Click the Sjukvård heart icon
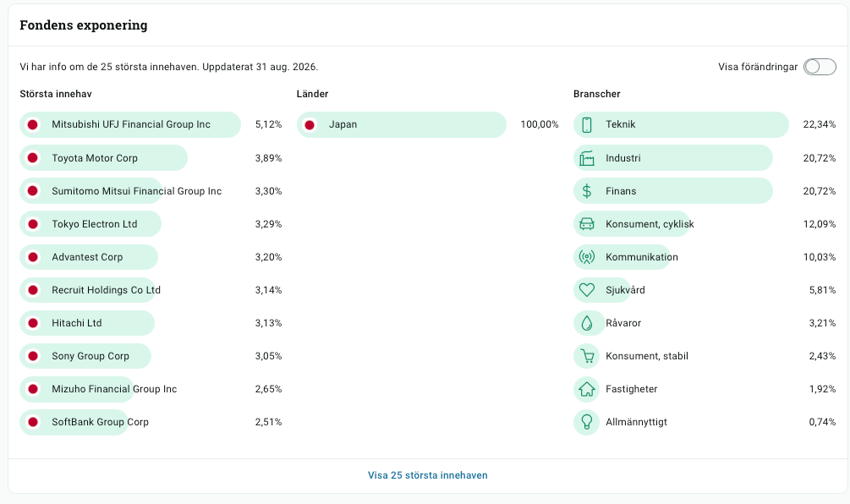850x504 pixels. pyautogui.click(x=587, y=290)
